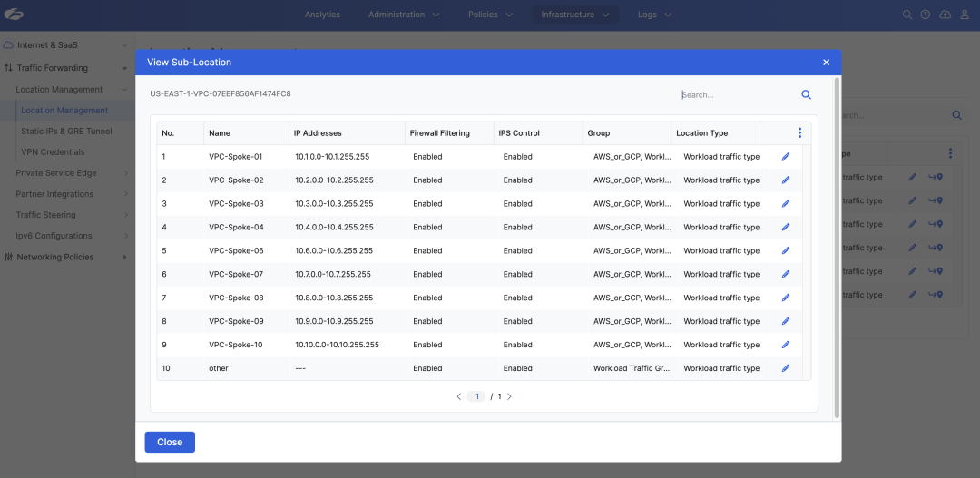
Task: Open the Analytics menu item
Action: point(322,15)
